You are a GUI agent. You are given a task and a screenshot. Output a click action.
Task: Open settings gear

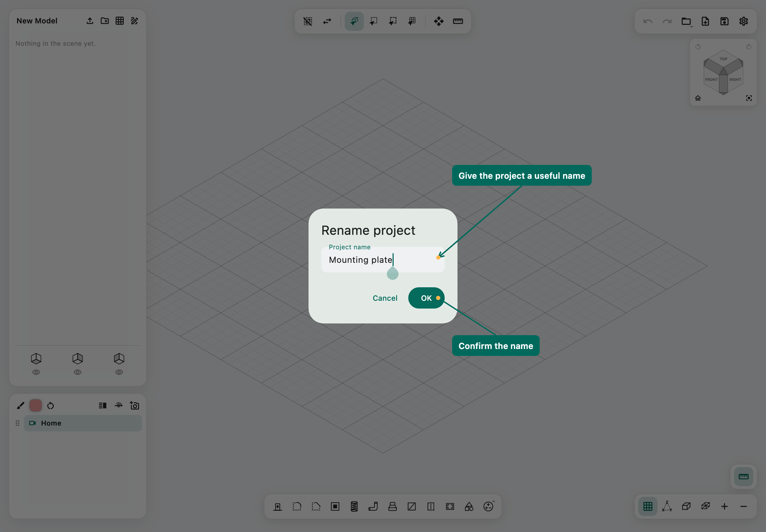click(x=744, y=21)
